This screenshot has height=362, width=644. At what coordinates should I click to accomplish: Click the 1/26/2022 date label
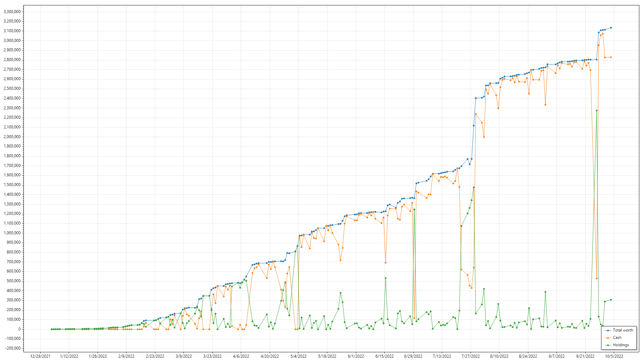point(98,356)
